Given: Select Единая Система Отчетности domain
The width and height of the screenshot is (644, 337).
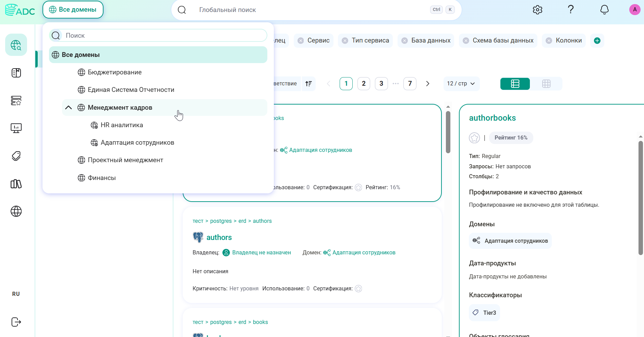Looking at the screenshot, I should pyautogui.click(x=131, y=90).
